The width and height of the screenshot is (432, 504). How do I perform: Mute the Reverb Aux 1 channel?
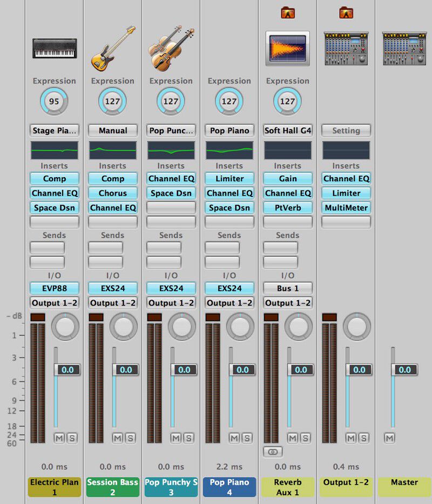[293, 438]
